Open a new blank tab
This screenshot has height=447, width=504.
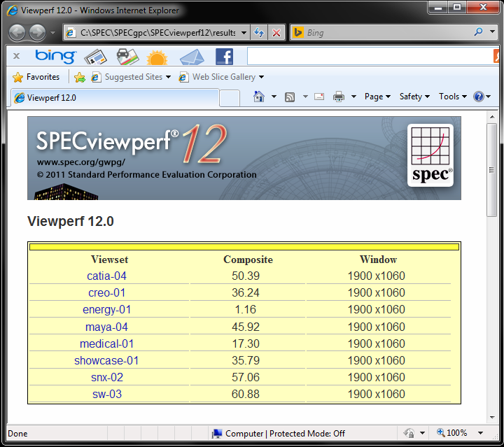pyautogui.click(x=230, y=98)
